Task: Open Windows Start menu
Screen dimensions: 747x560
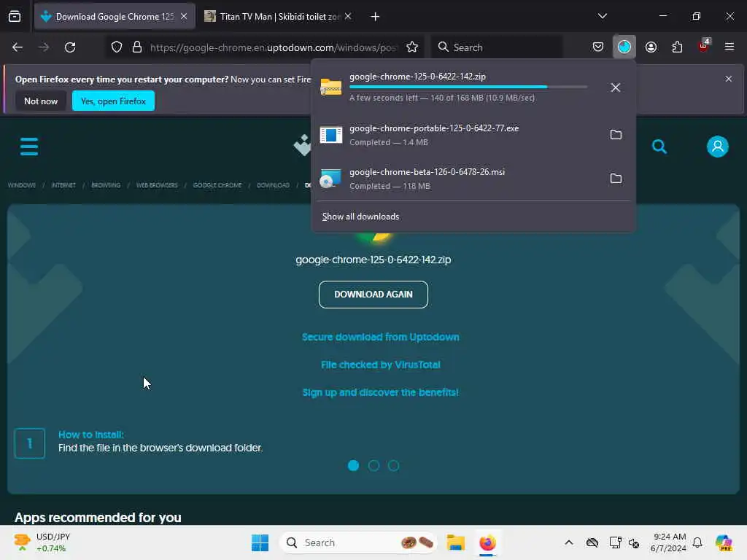Action: tap(260, 542)
